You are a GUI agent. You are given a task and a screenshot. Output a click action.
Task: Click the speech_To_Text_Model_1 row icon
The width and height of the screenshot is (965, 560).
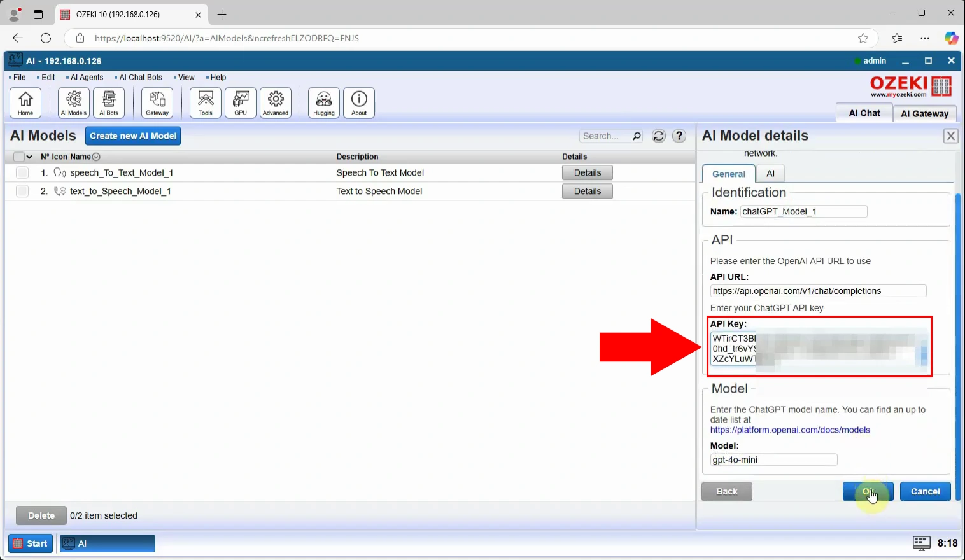point(60,172)
